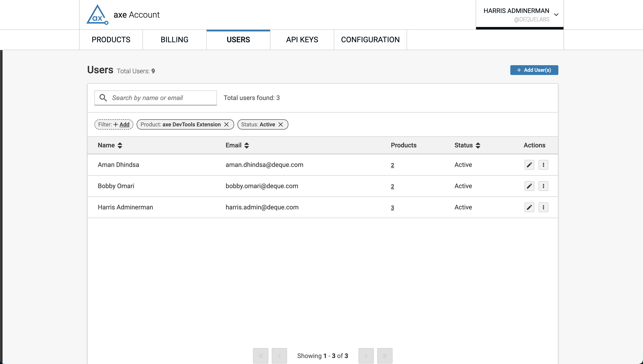Image resolution: width=643 pixels, height=364 pixels.
Task: Remove the Status Active filter
Action: click(281, 124)
